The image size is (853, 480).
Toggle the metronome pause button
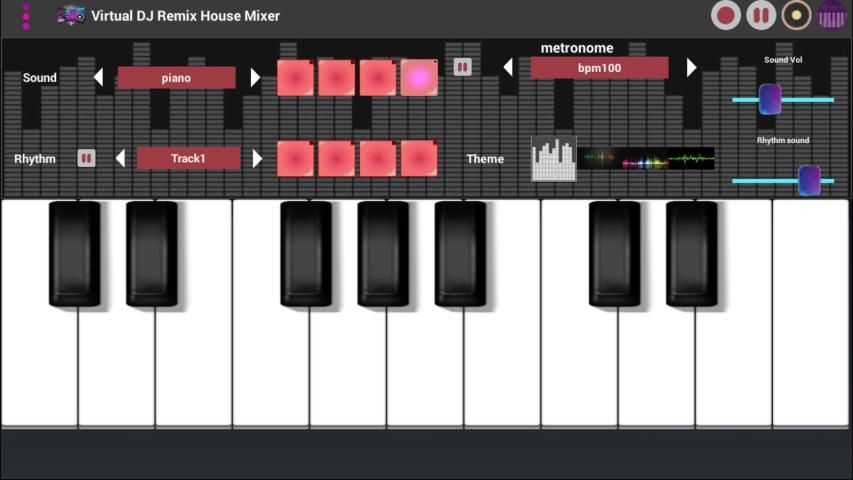point(462,67)
